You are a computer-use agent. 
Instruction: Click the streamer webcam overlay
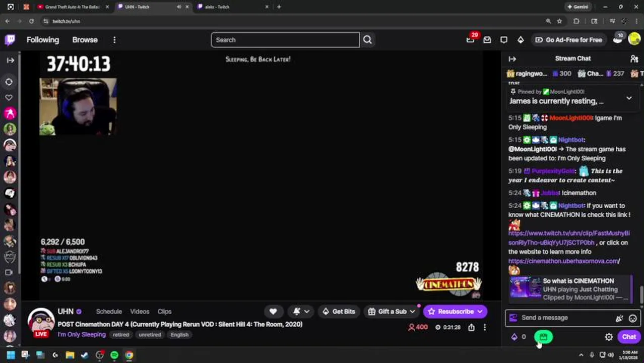point(78,107)
